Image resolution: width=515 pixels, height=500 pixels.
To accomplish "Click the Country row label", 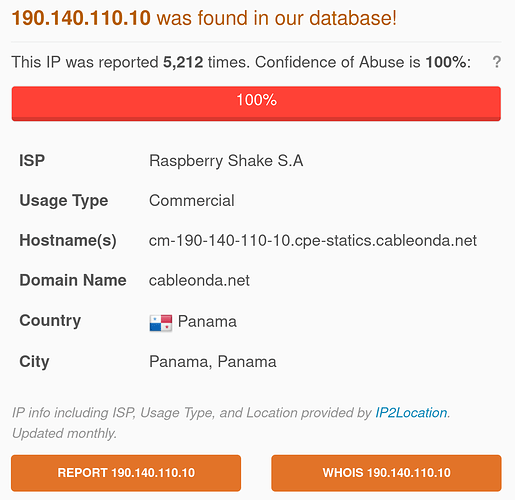I will pyautogui.click(x=50, y=321).
